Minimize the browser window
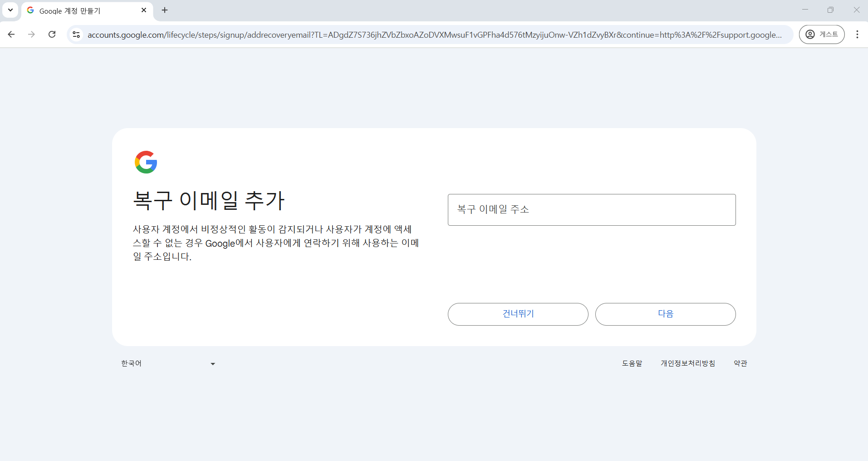The image size is (868, 461). [x=805, y=10]
